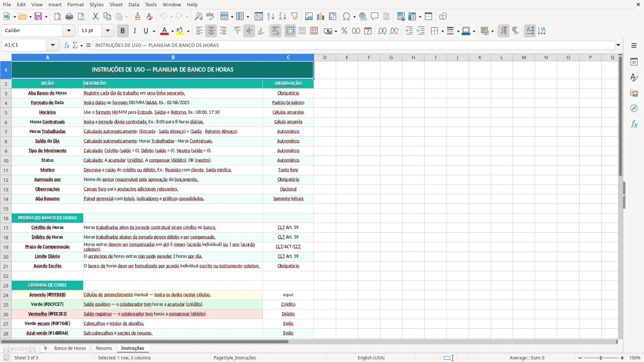
Task: Click the 100% zoom level indicator
Action: coord(635,358)
